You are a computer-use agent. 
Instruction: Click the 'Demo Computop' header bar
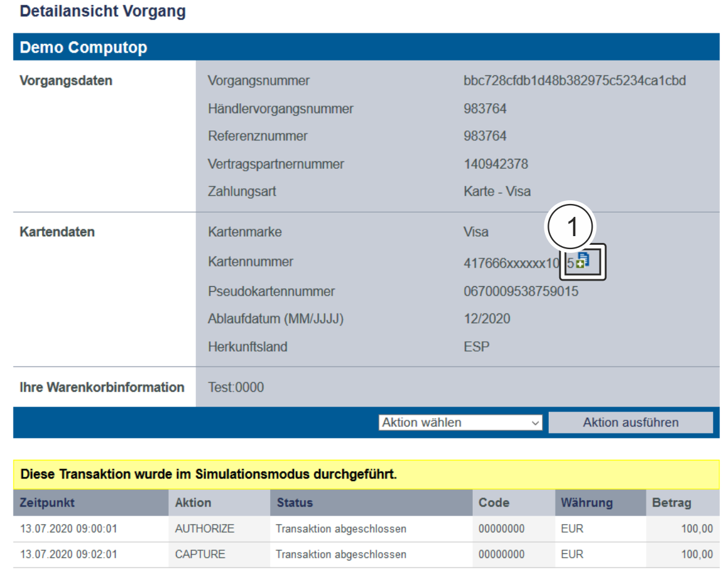coord(366,48)
